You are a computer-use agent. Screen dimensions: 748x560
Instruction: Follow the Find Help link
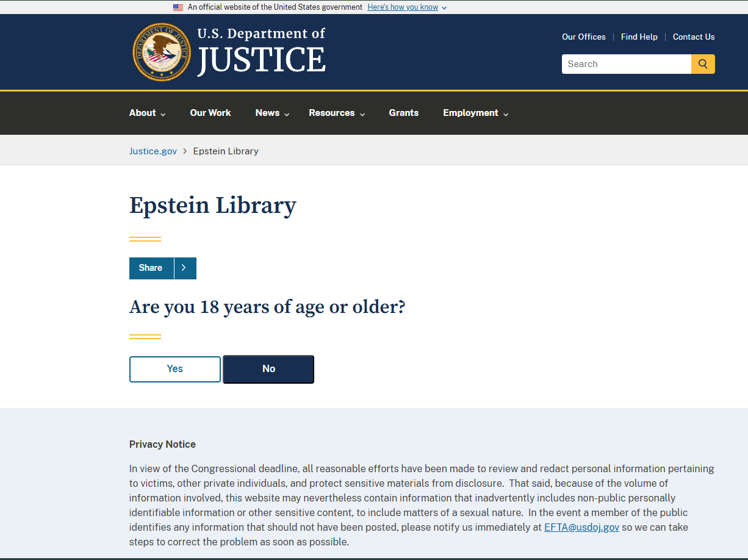pos(639,37)
